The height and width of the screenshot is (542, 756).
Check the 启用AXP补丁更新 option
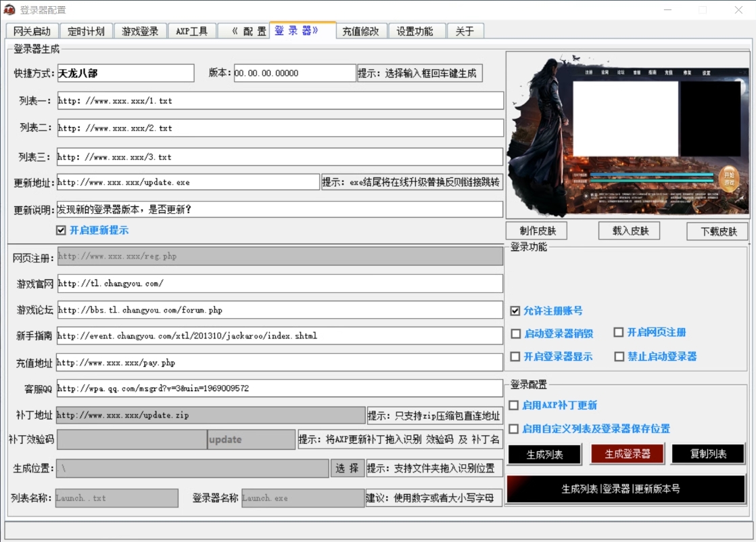pyautogui.click(x=515, y=405)
